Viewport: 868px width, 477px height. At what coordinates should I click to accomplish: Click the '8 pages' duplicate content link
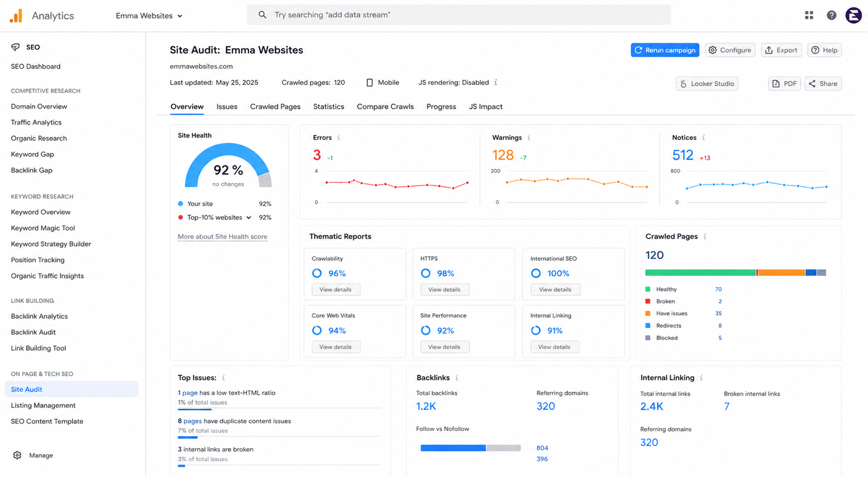(190, 421)
